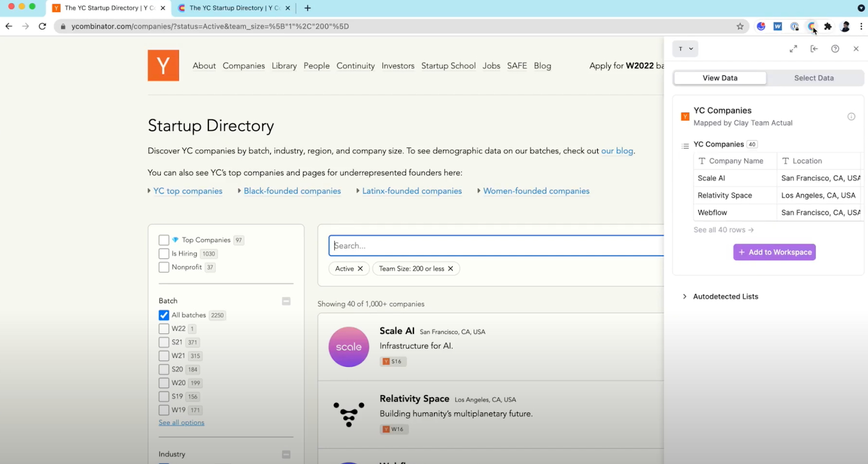Remove the Active filter chip
This screenshot has height=464, width=868.
tap(360, 269)
